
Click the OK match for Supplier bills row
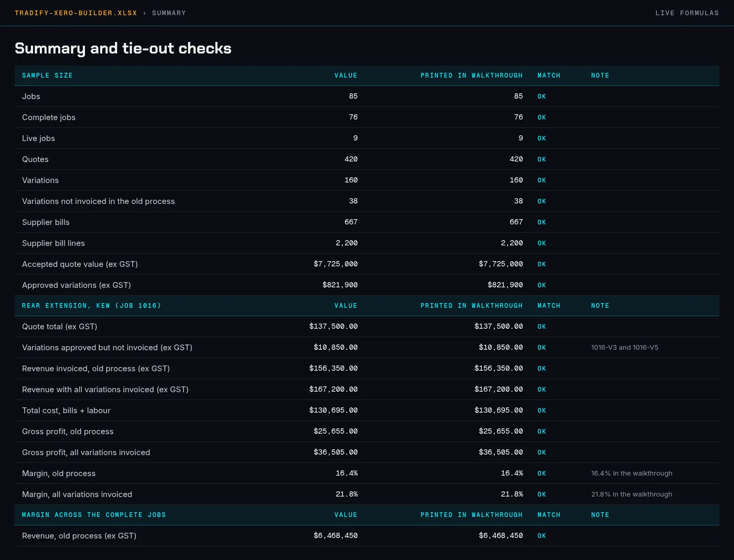pos(542,222)
